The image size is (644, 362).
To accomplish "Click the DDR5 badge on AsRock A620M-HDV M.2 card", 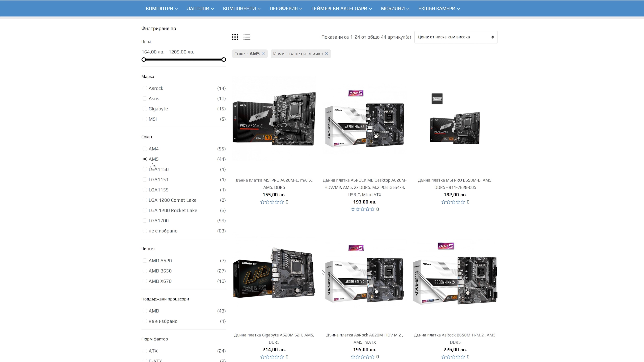I will 356,248.
